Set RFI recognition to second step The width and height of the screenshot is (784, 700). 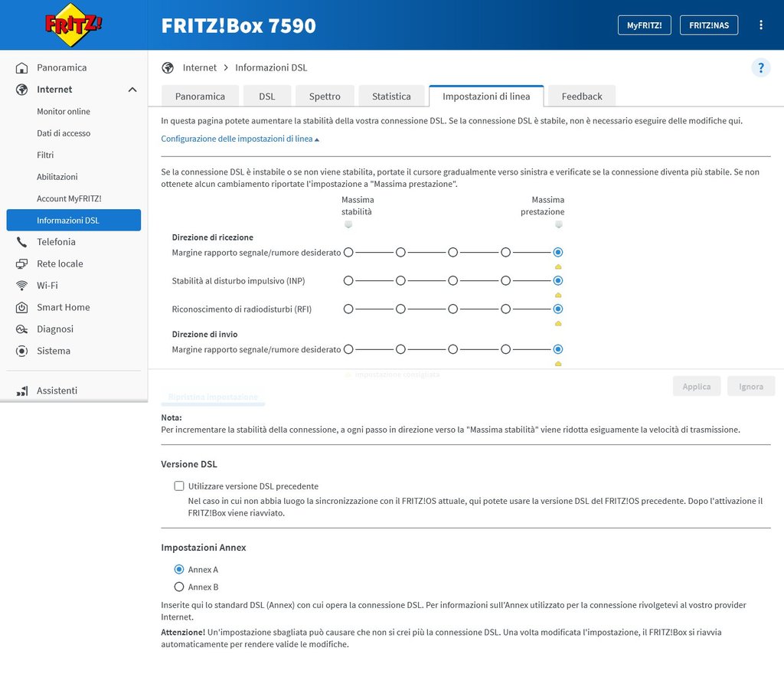tap(400, 309)
